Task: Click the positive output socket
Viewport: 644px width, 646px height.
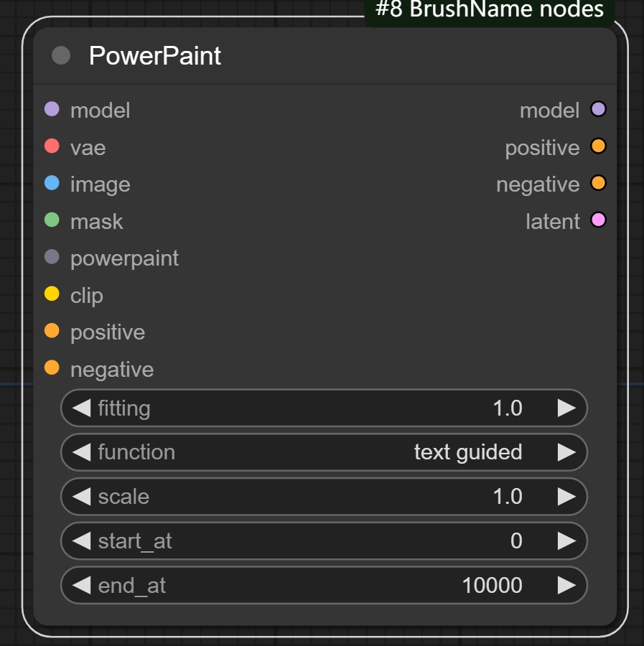Action: (598, 146)
